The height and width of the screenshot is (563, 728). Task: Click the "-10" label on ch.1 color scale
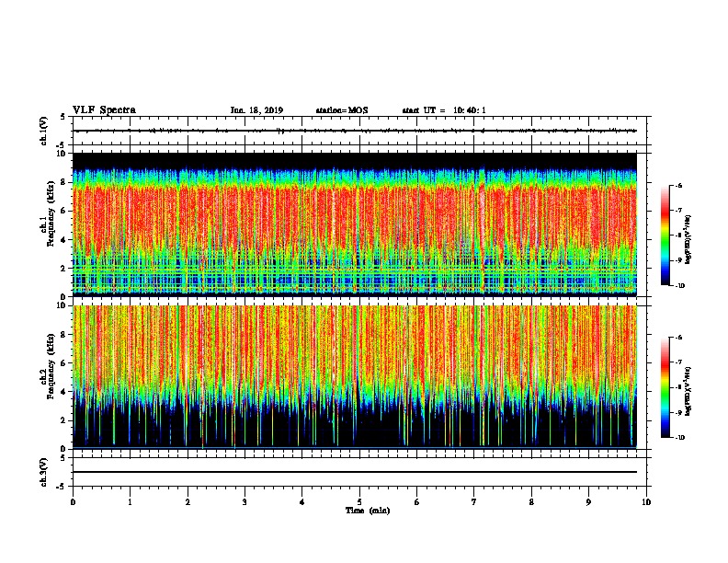[679, 286]
